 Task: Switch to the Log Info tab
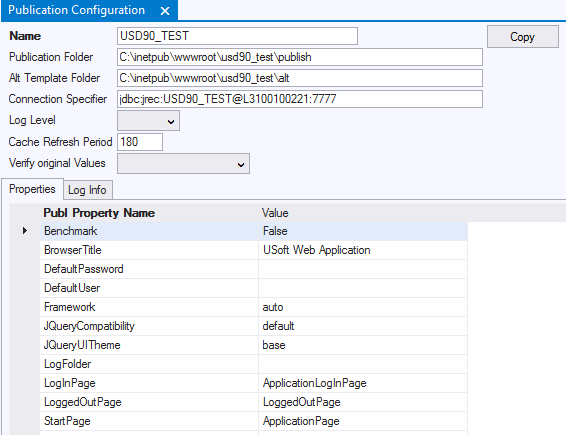pos(88,190)
